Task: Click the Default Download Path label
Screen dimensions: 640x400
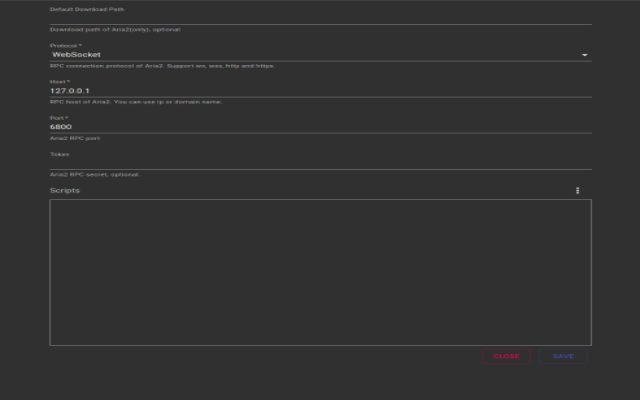Action: (x=87, y=9)
